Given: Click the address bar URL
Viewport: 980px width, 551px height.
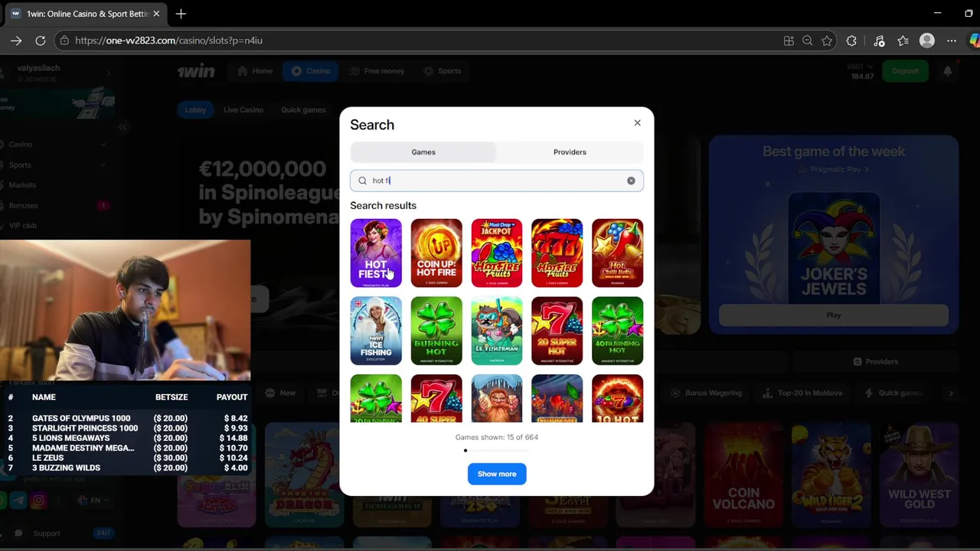Looking at the screenshot, I should [x=168, y=41].
